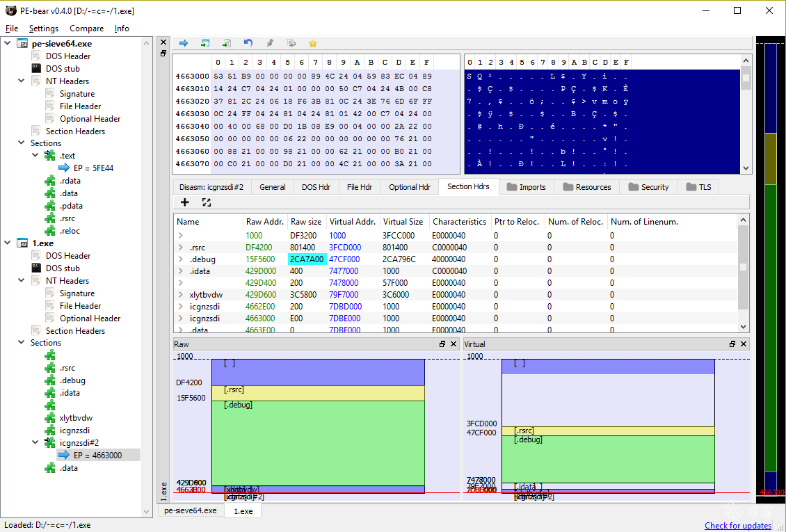Click the blue undo arrow in toolbar
Viewport: 786px width, 532px height.
(x=248, y=43)
